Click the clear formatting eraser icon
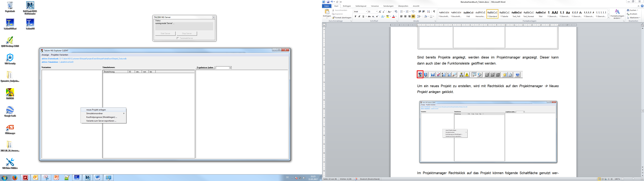 point(396,12)
